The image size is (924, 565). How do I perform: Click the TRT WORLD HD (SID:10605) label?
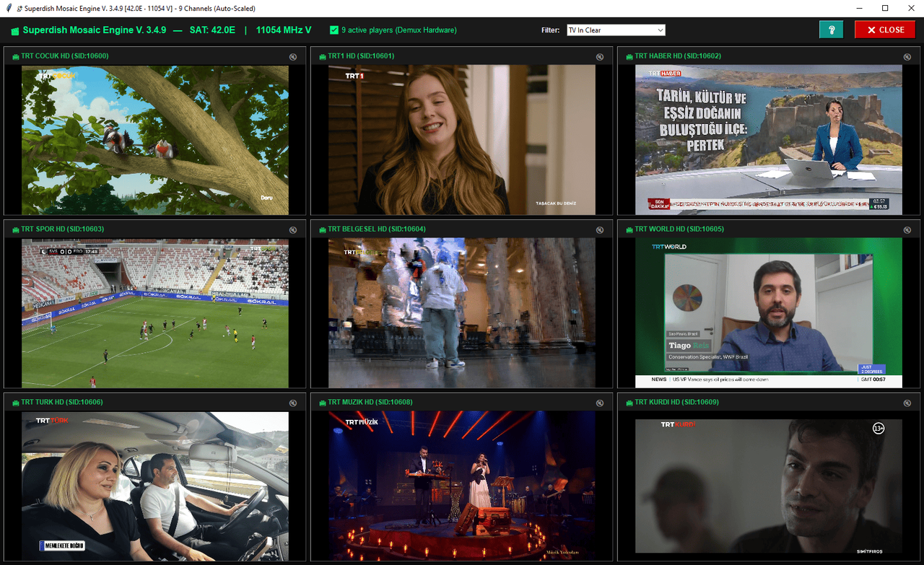pyautogui.click(x=679, y=229)
